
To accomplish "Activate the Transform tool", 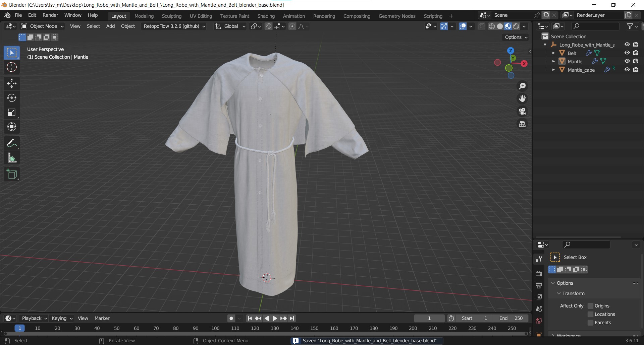I will point(12,127).
